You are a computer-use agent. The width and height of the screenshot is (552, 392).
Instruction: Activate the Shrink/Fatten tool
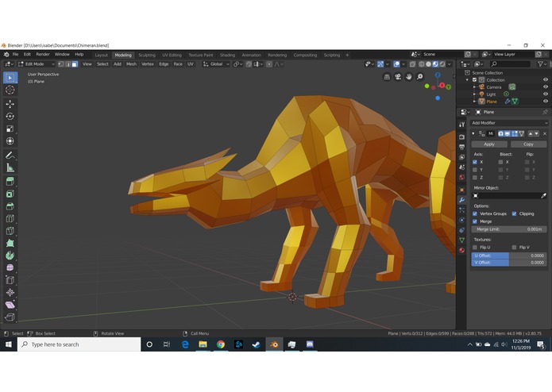(10, 292)
